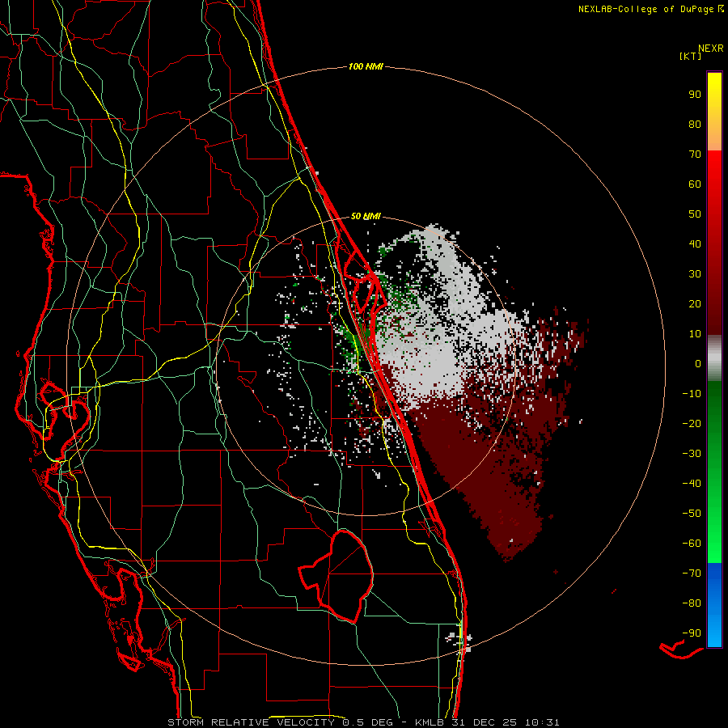
Task: Click the Storm Relative Velocity caption at the bottom
Action: pos(363,722)
